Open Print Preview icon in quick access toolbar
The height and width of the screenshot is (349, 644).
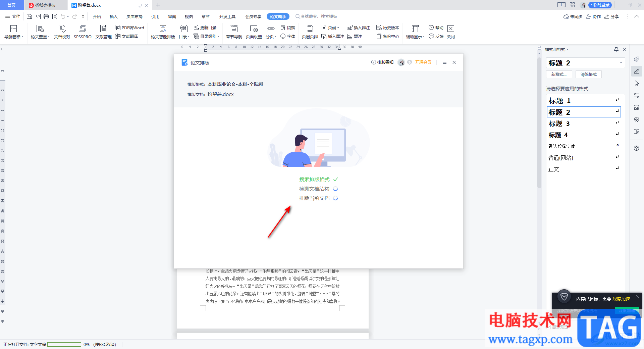[x=55, y=16]
